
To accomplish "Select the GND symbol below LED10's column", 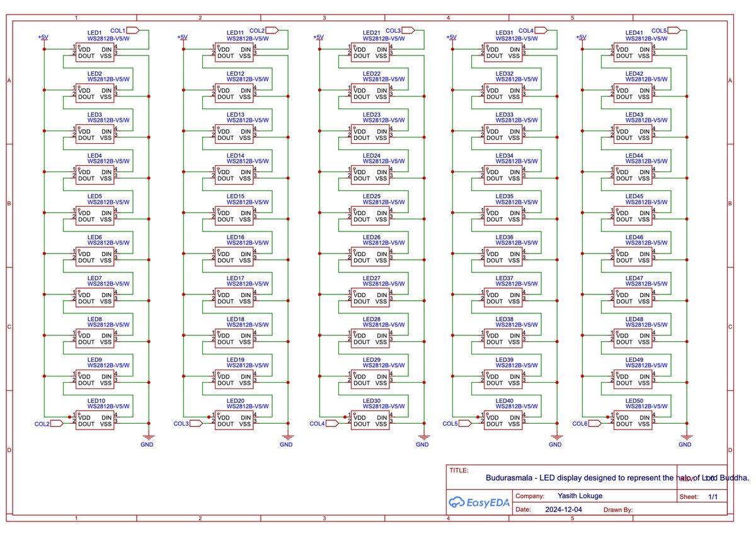I will (148, 440).
